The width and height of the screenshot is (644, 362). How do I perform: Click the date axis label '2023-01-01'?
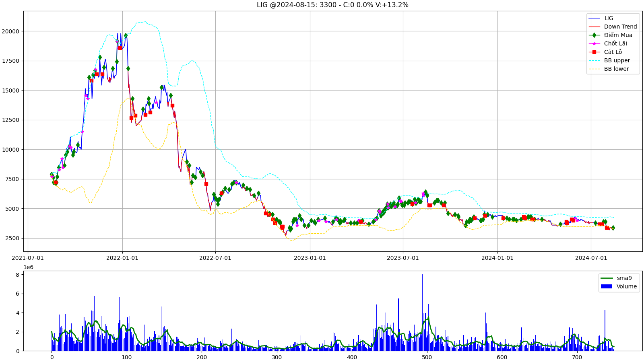(310, 258)
